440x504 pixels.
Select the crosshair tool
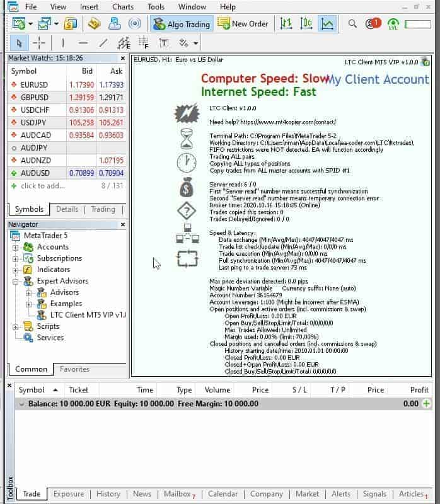[39, 43]
